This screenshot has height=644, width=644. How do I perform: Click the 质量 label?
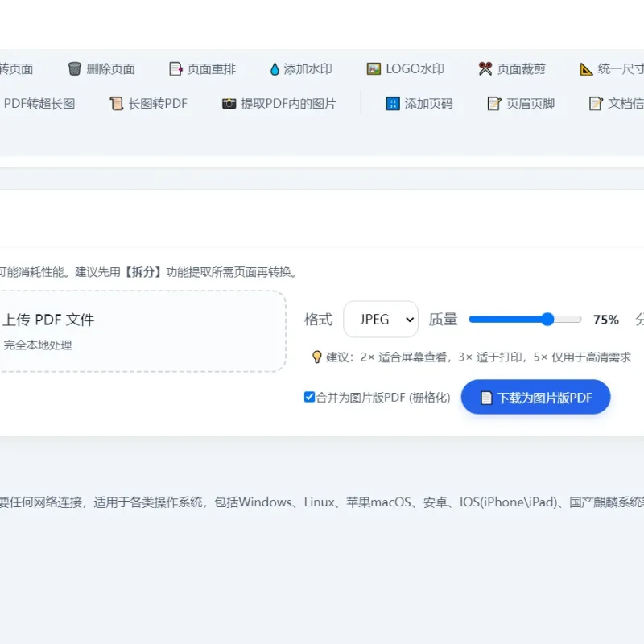[x=444, y=320]
